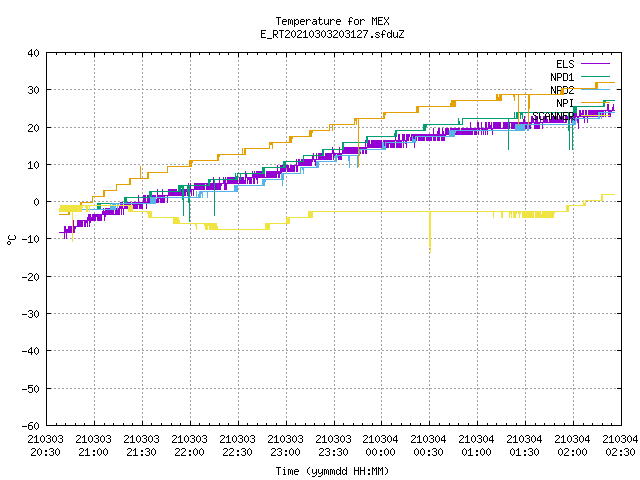The image size is (640, 480).
Task: Click the x-axis time label 22:30
Action: pyautogui.click(x=237, y=452)
